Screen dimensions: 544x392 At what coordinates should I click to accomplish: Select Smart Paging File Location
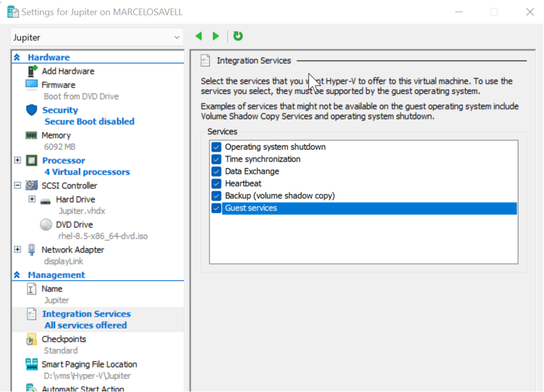click(x=89, y=364)
